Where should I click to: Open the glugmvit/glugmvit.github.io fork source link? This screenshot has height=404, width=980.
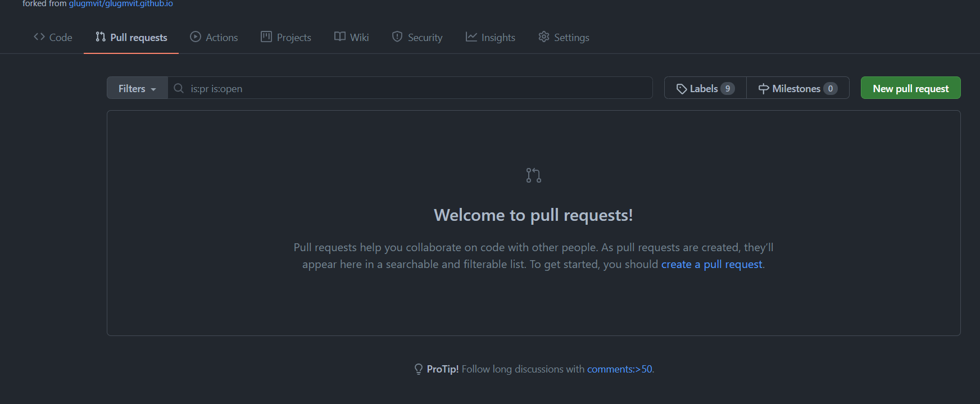click(121, 4)
